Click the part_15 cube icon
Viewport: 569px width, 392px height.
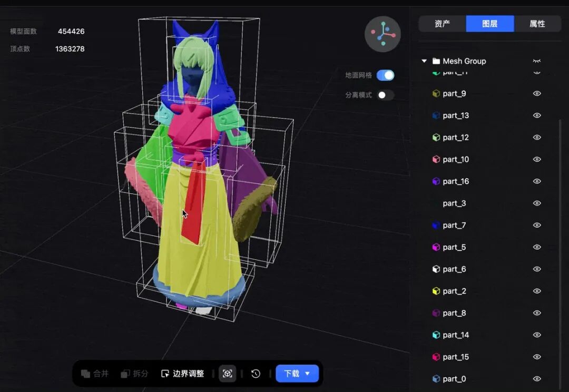(436, 357)
